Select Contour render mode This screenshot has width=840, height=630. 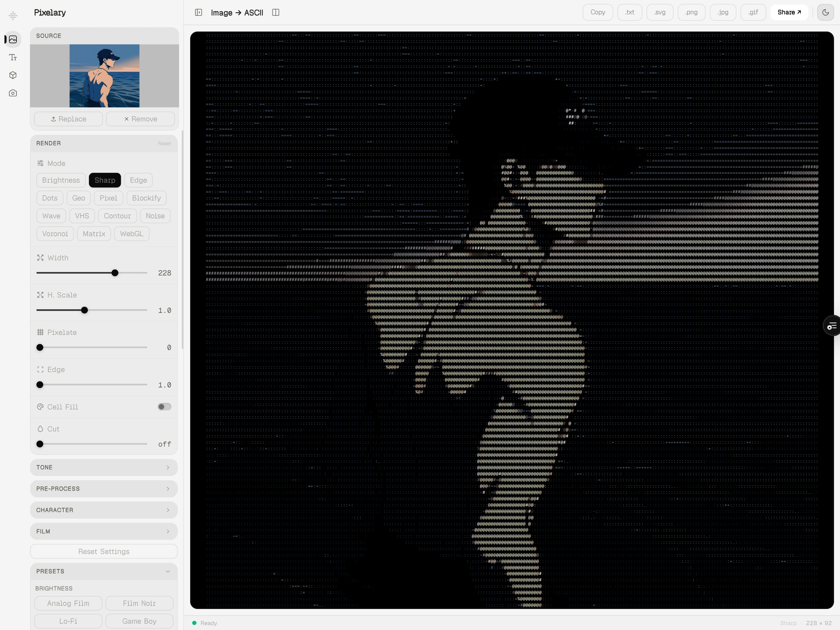coord(117,216)
